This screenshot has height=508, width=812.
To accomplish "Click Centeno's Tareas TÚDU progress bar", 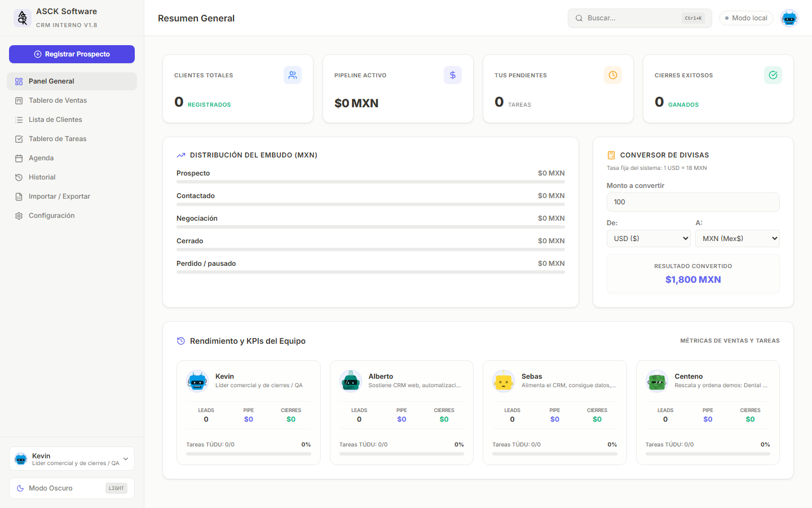I will pyautogui.click(x=708, y=454).
